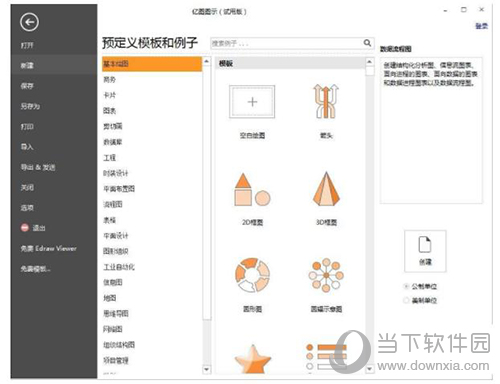Select the 思维导图 category
This screenshot has height=384, width=500.
116,314
